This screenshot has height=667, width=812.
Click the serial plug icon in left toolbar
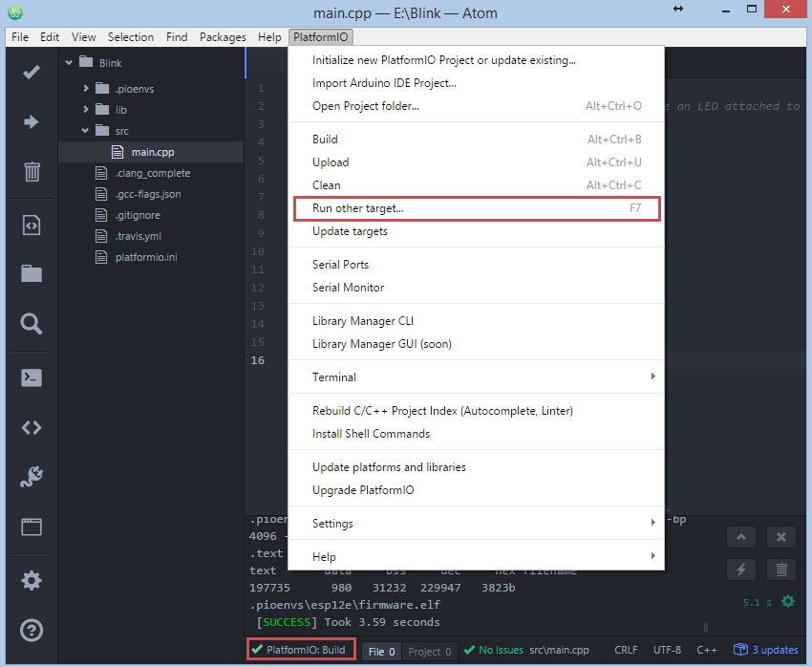coord(32,477)
